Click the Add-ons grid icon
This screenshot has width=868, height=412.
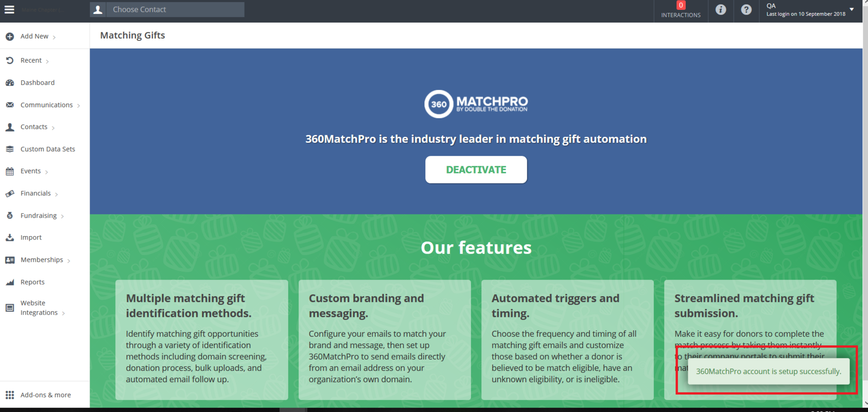pyautogui.click(x=10, y=395)
